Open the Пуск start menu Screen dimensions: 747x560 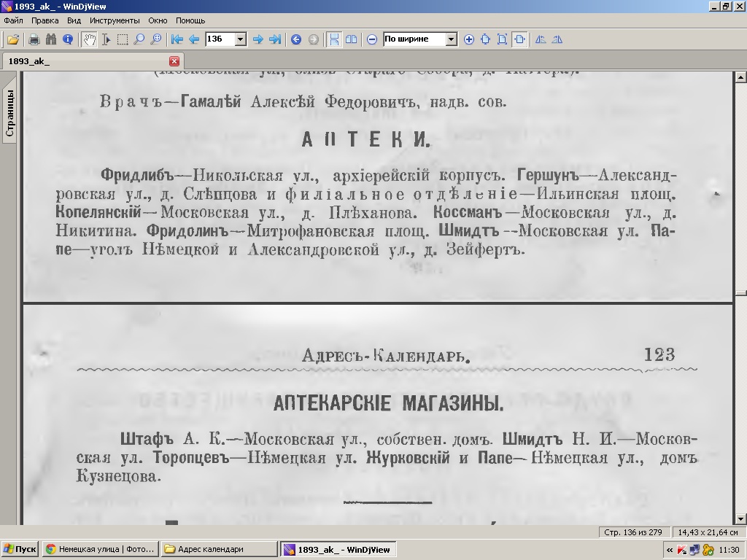pyautogui.click(x=20, y=549)
